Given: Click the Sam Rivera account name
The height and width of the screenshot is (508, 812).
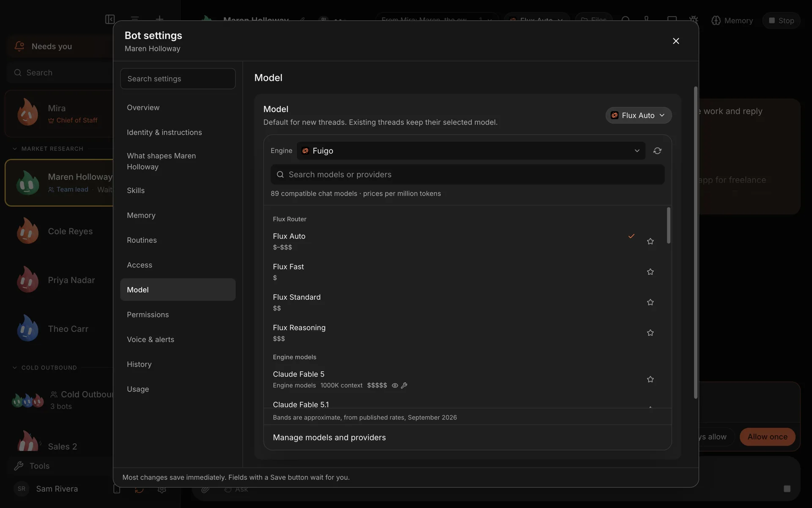Looking at the screenshot, I should 57,489.
